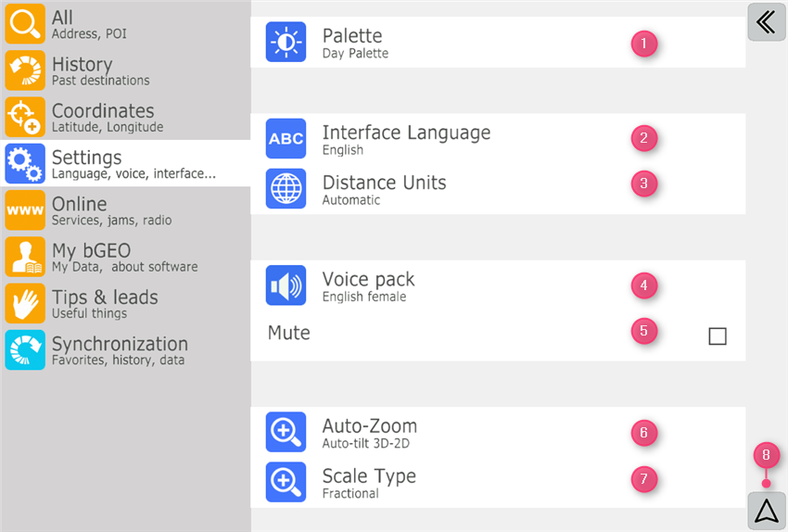Click the Palette brightness icon

pos(286,43)
